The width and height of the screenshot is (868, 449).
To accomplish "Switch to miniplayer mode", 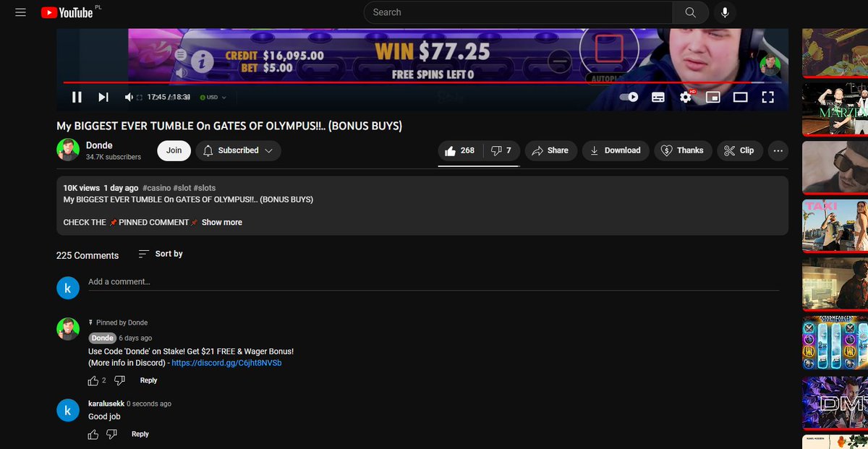I will coord(713,97).
